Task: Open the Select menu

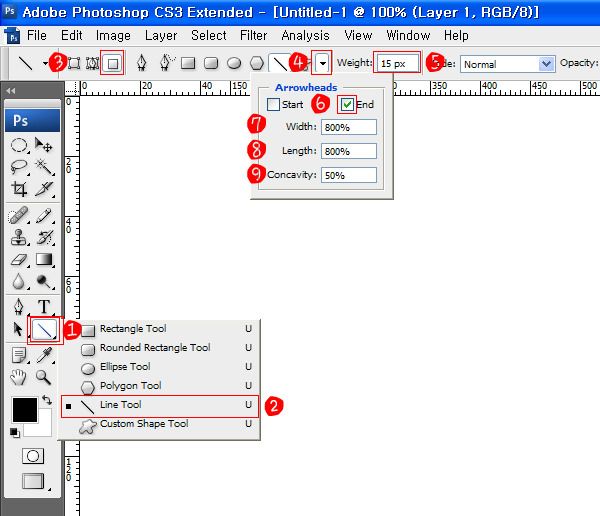Action: click(209, 36)
